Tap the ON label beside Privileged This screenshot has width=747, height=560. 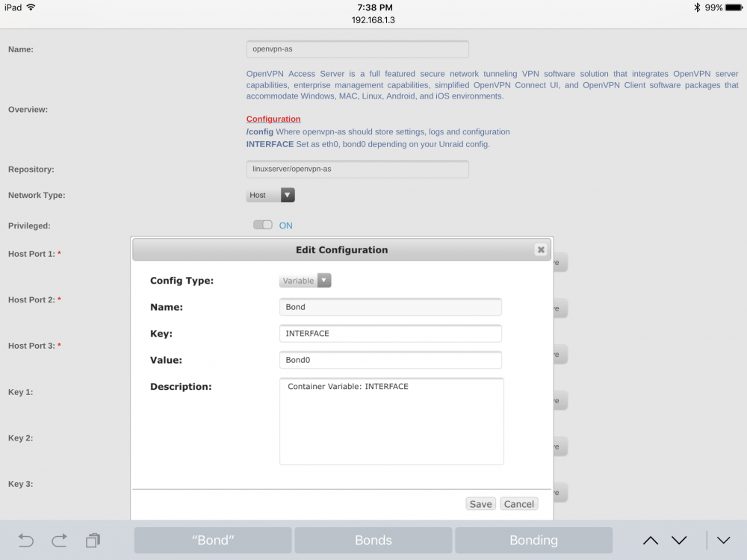click(x=286, y=225)
